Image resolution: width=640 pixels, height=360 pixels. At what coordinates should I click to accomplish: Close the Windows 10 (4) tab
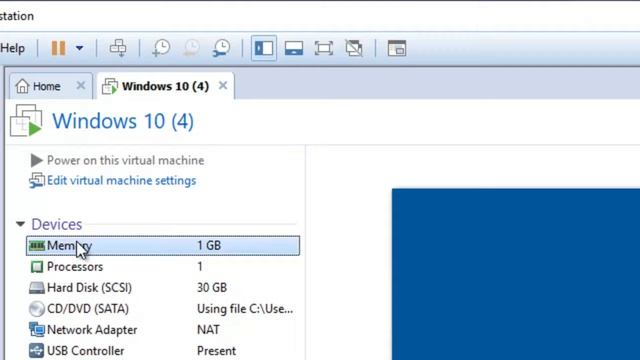223,85
